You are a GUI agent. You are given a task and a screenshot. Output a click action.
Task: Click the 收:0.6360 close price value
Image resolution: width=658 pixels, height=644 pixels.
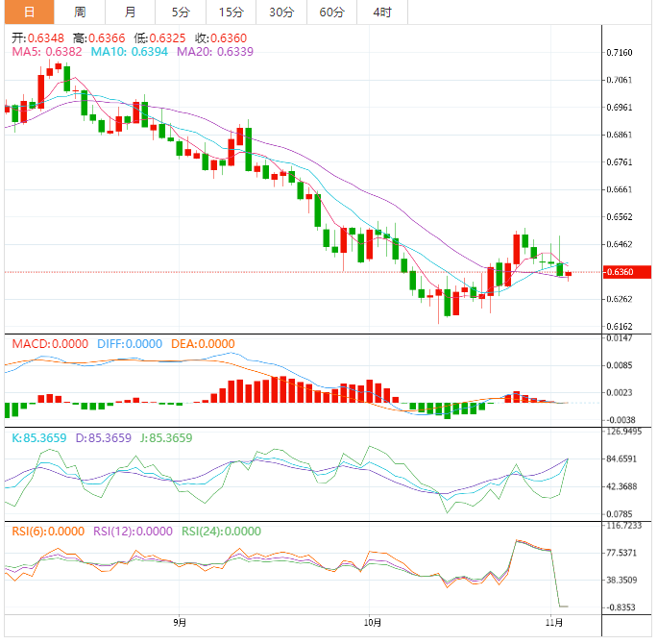click(221, 38)
